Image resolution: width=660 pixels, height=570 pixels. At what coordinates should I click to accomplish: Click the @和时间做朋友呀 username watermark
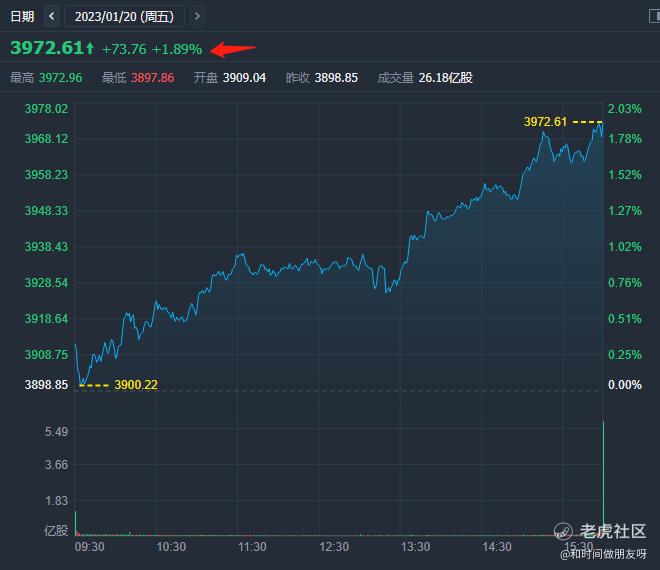pyautogui.click(x=603, y=553)
